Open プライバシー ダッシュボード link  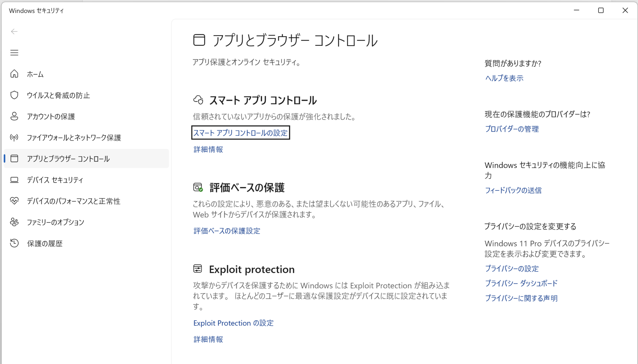tap(521, 283)
